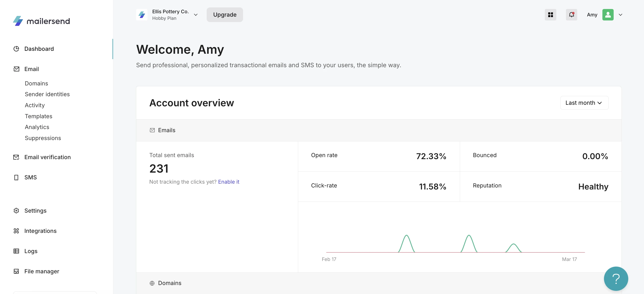The image size is (644, 294).
Task: Click the Integrations icon in sidebar
Action: 16,231
